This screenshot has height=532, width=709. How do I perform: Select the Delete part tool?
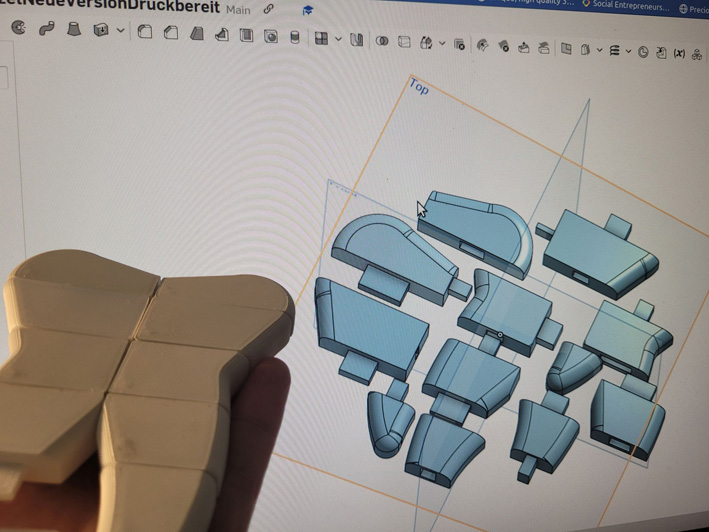[459, 44]
